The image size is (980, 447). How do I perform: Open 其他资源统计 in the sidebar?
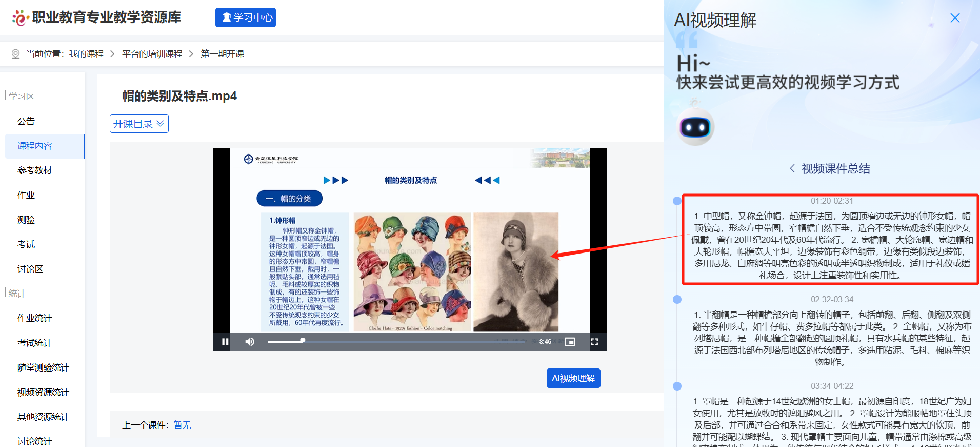[x=43, y=417]
